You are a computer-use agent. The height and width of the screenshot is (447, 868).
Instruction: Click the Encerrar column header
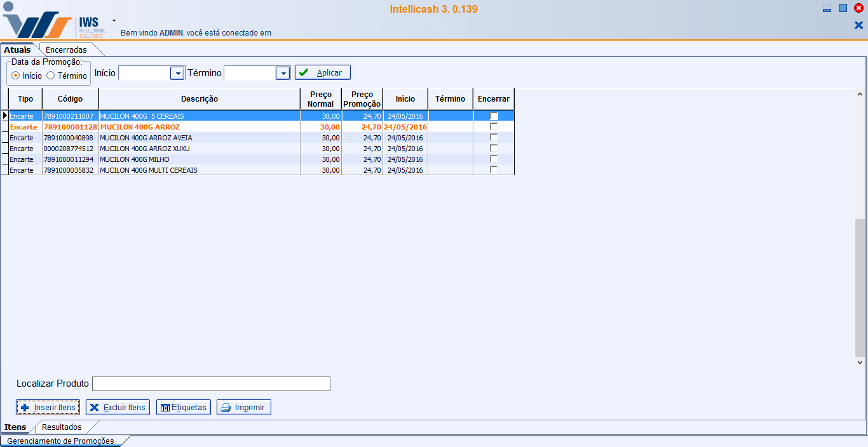point(494,99)
